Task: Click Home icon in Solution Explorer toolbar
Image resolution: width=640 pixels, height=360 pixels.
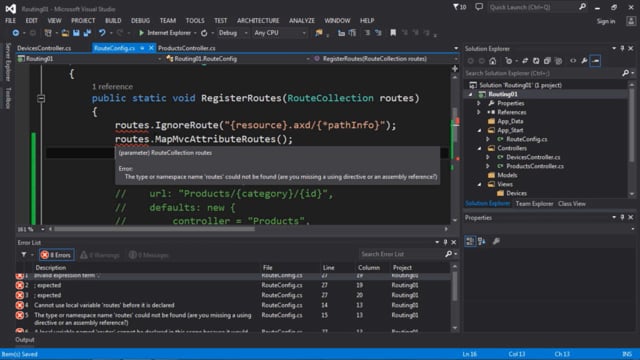Action: point(493,61)
